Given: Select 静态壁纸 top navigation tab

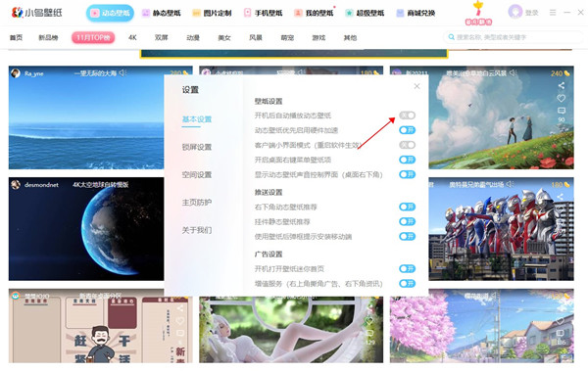Looking at the screenshot, I should click(162, 13).
